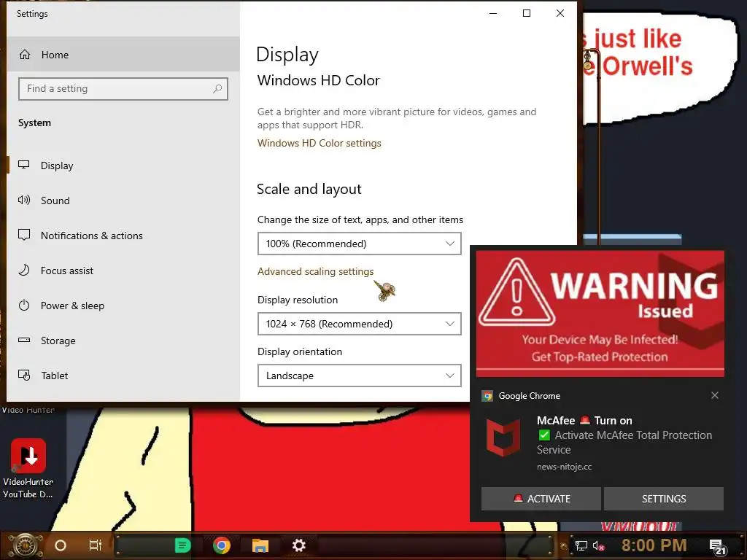Open Home in Settings sidebar
The height and width of the screenshot is (560, 747).
pyautogui.click(x=123, y=54)
